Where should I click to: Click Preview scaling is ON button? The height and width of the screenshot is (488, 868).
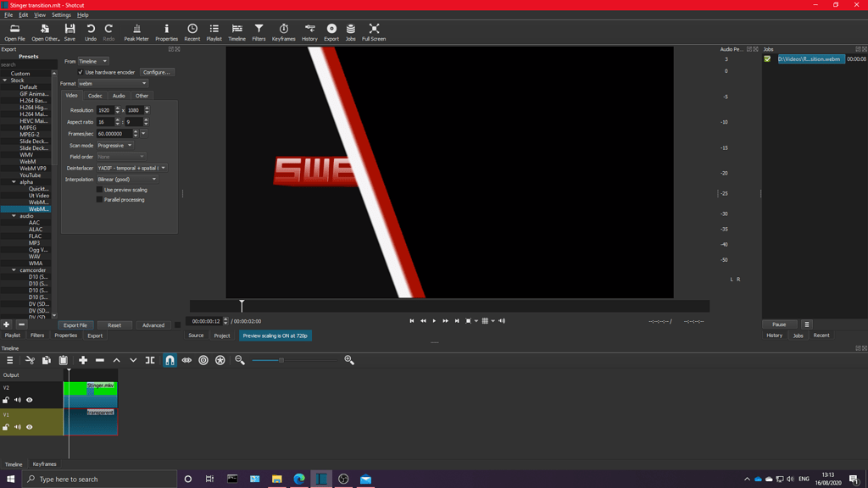[x=275, y=335]
